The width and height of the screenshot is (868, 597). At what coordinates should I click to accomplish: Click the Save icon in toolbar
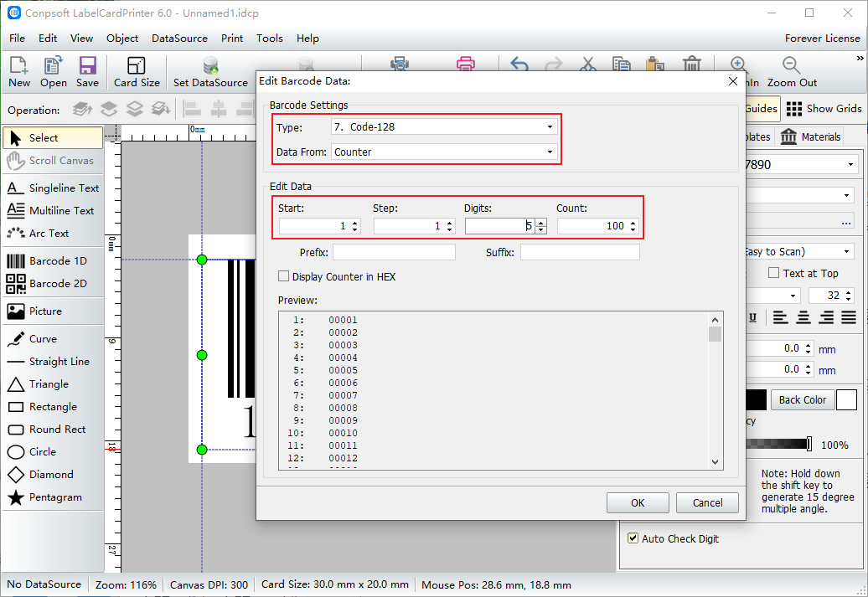(87, 72)
